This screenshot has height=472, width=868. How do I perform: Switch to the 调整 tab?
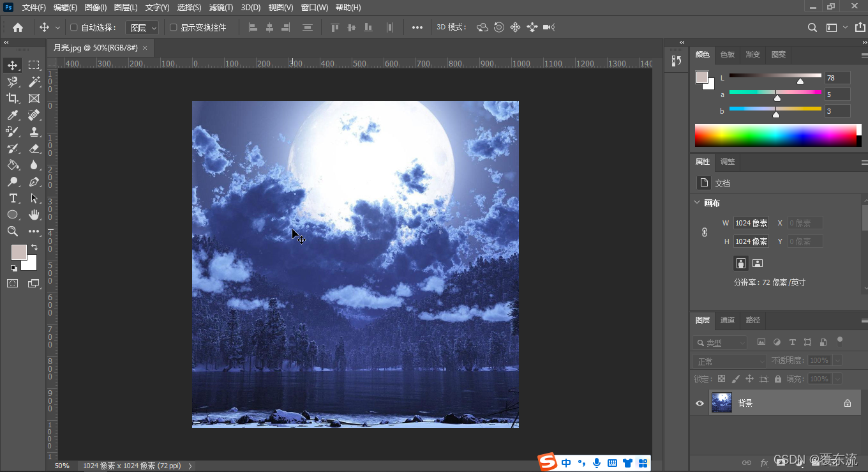(x=728, y=162)
